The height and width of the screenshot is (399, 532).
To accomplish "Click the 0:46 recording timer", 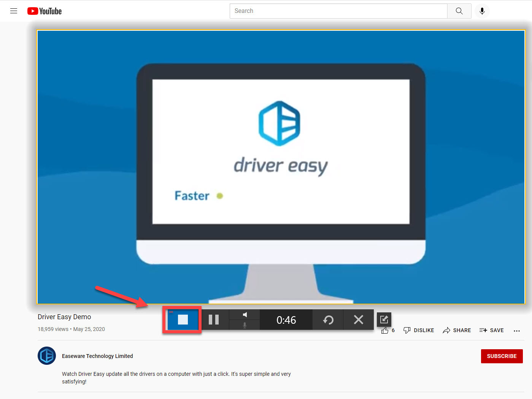I will coord(286,320).
